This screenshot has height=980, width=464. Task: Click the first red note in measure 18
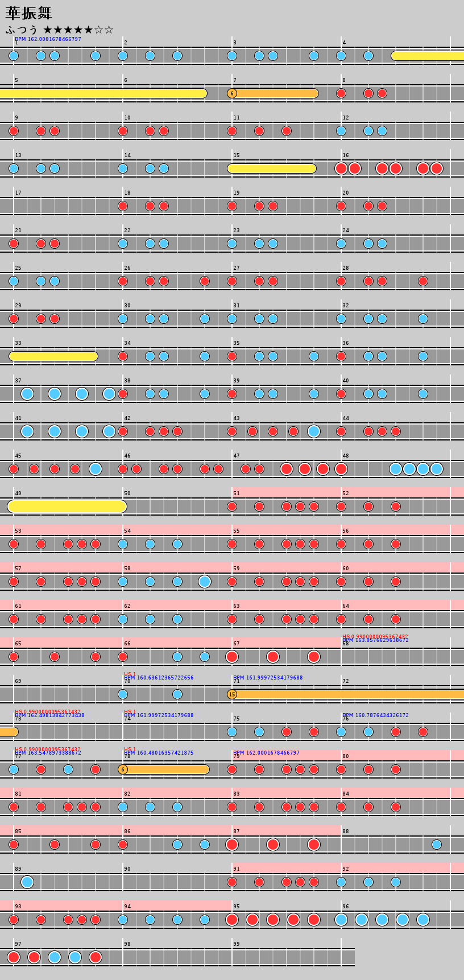point(123,206)
